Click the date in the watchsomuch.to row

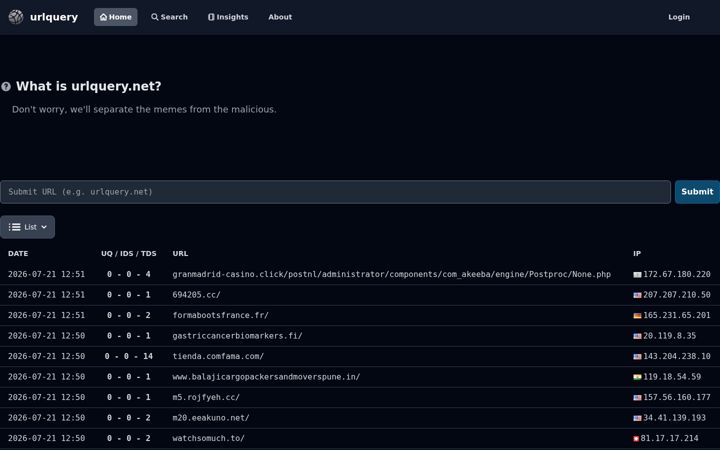pyautogui.click(x=46, y=438)
